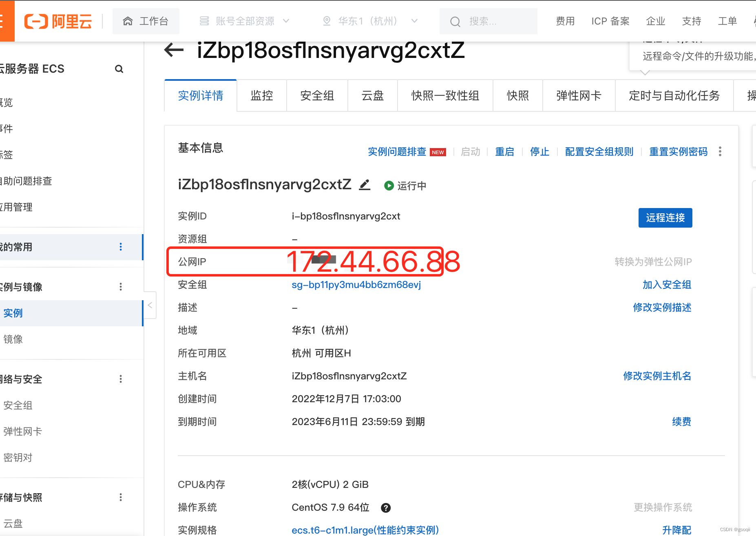Open the 企业 menu
756x536 pixels.
(x=656, y=21)
